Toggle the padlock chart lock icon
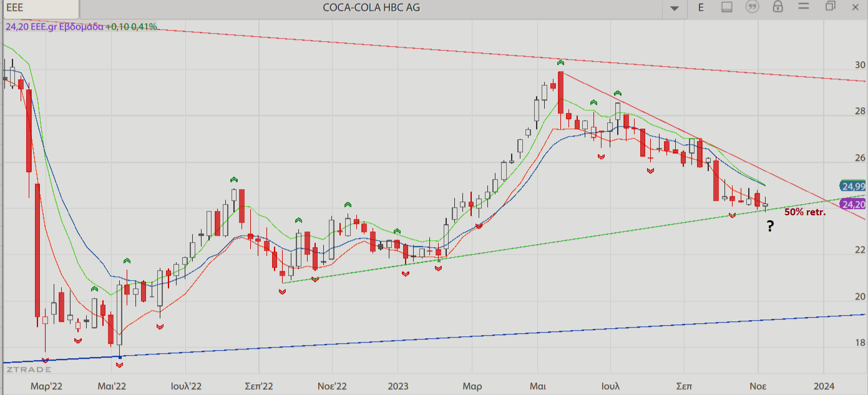The width and height of the screenshot is (868, 395). [778, 7]
